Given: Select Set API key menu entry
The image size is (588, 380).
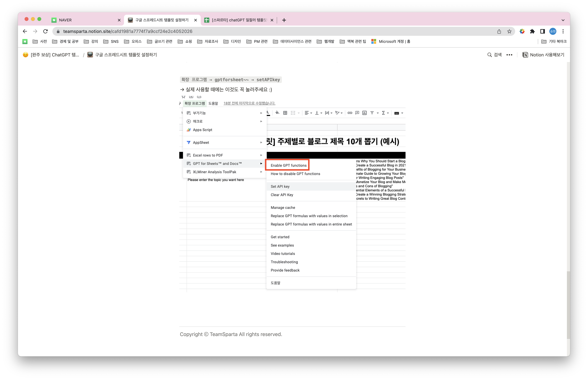Looking at the screenshot, I should tap(311, 186).
